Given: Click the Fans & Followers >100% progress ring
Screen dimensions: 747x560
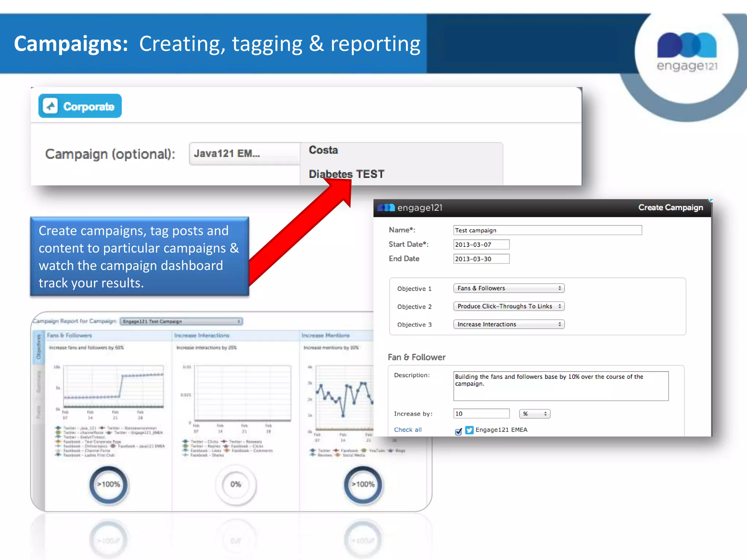Looking at the screenshot, I should click(x=109, y=485).
